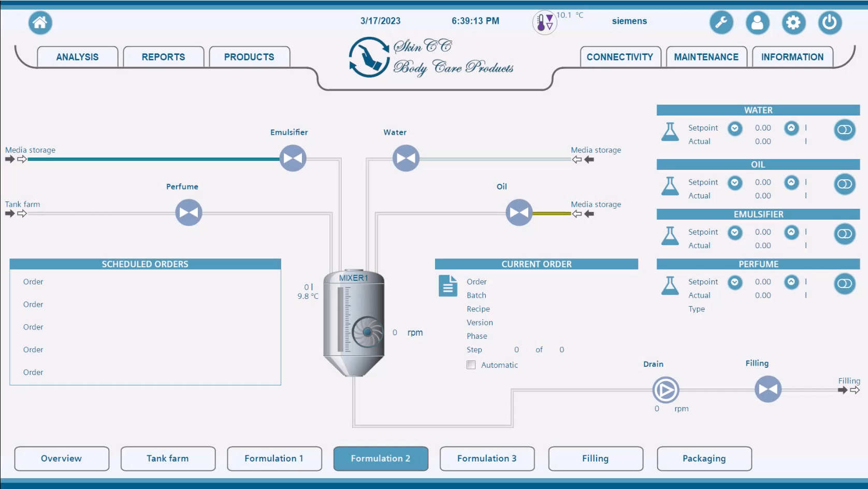The image size is (868, 489).
Task: Click the Oil valve icon
Action: pos(519,213)
